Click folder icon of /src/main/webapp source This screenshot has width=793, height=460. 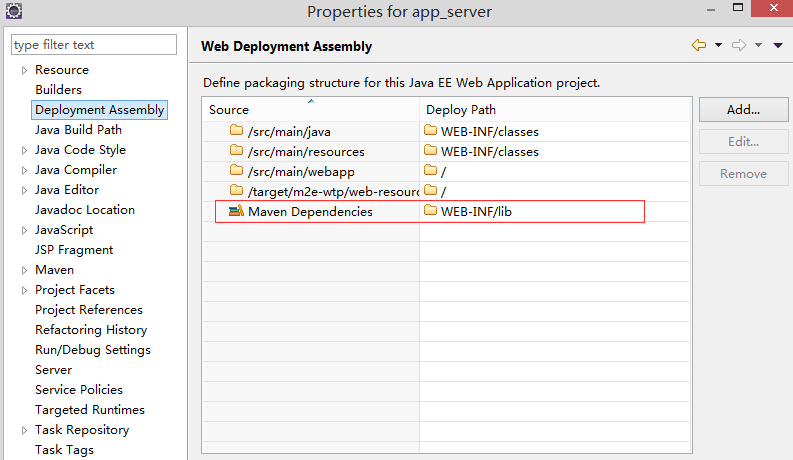[236, 171]
